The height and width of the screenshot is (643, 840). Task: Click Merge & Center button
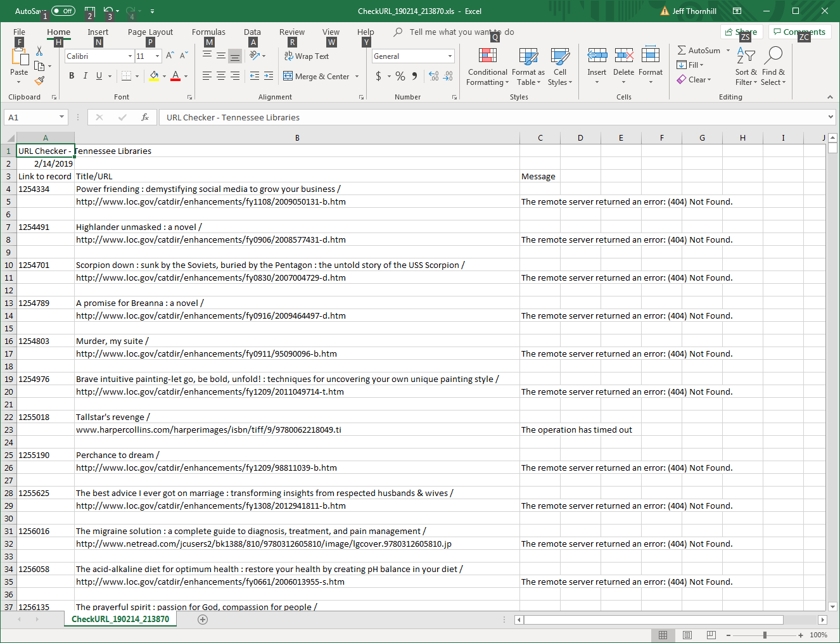click(x=316, y=76)
